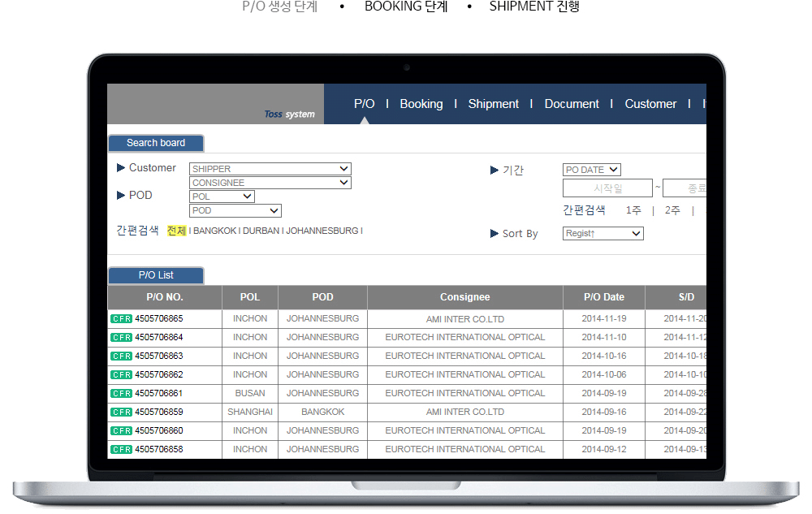Open the Document menu item
812x514 pixels.
[x=571, y=104]
